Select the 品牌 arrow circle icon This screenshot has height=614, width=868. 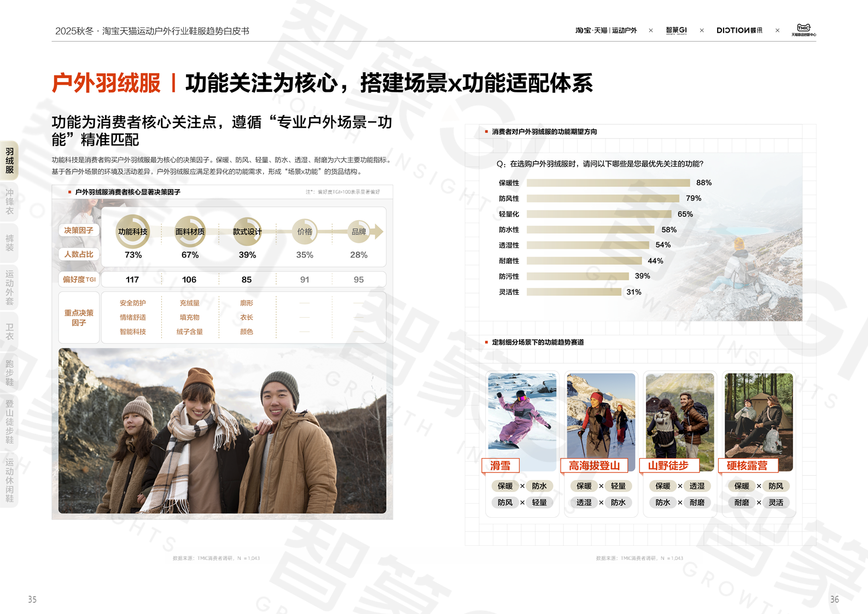(360, 232)
